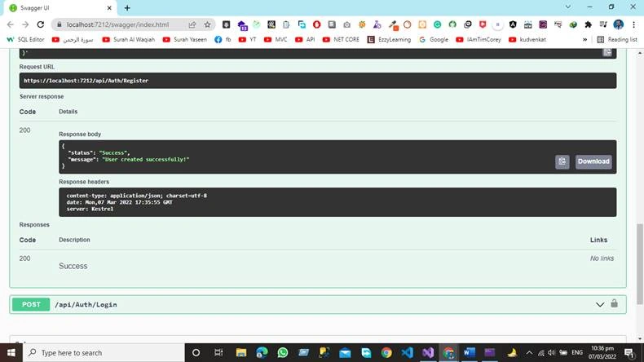Screen dimensions: 644x362
Task: Expand the POST /api/Auth/Login endpoint
Action: [x=318, y=304]
